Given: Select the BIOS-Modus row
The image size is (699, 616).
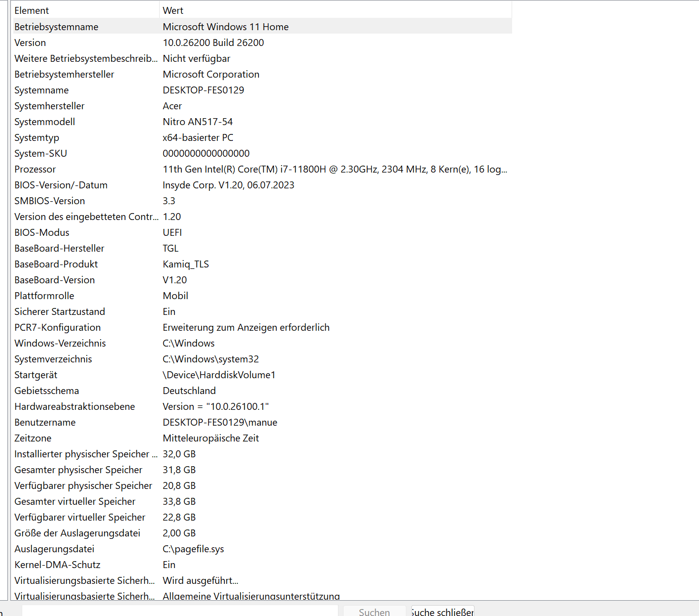Looking at the screenshot, I should 262,232.
